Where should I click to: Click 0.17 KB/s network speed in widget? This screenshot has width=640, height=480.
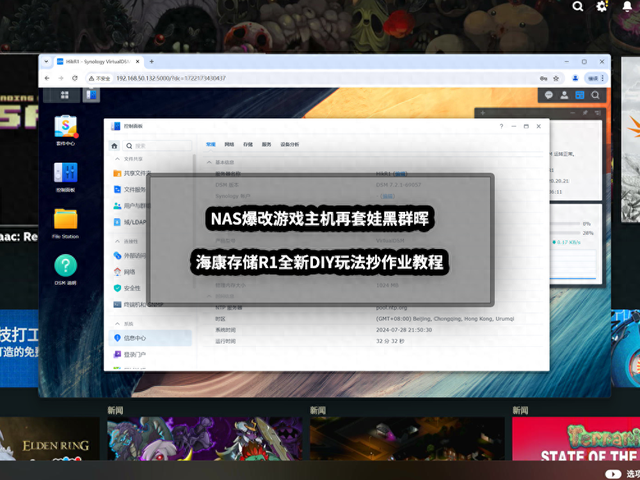pos(569,242)
